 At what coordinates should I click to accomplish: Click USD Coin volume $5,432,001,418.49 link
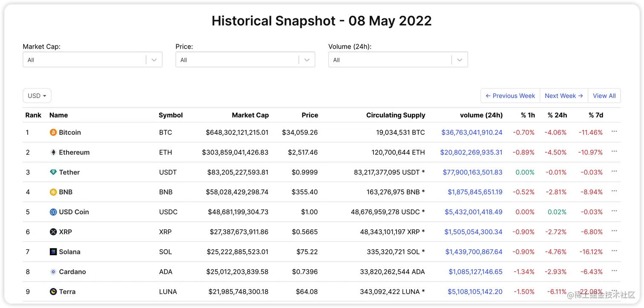click(x=474, y=212)
